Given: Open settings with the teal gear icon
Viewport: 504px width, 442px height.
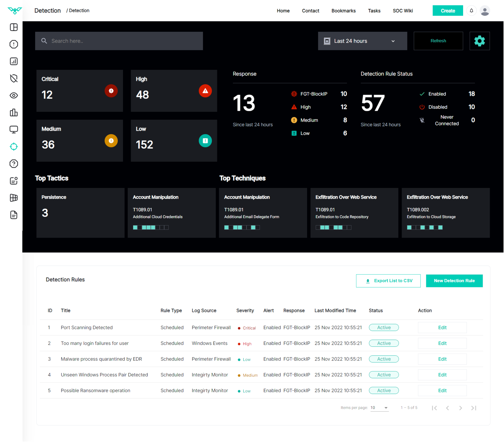Looking at the screenshot, I should 480,41.
